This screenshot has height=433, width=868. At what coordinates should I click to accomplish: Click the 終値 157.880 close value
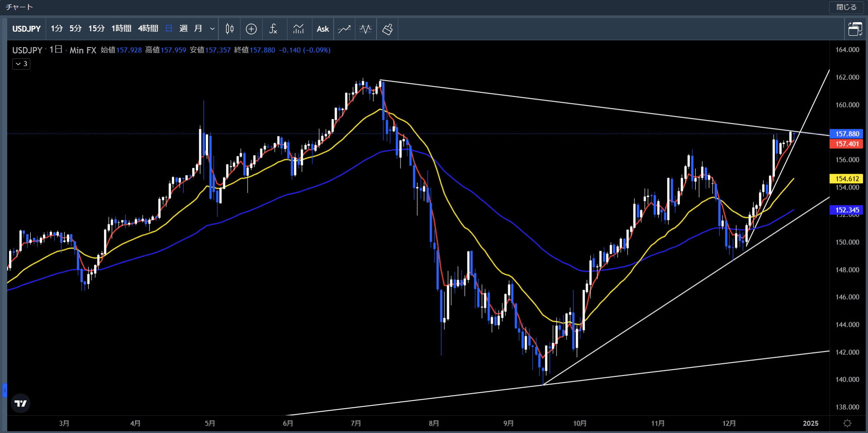click(x=255, y=50)
